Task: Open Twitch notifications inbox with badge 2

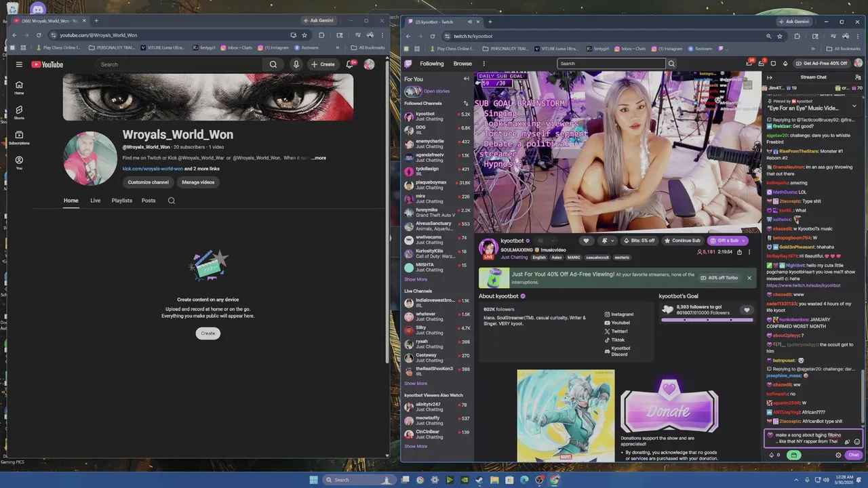Action: (761, 64)
